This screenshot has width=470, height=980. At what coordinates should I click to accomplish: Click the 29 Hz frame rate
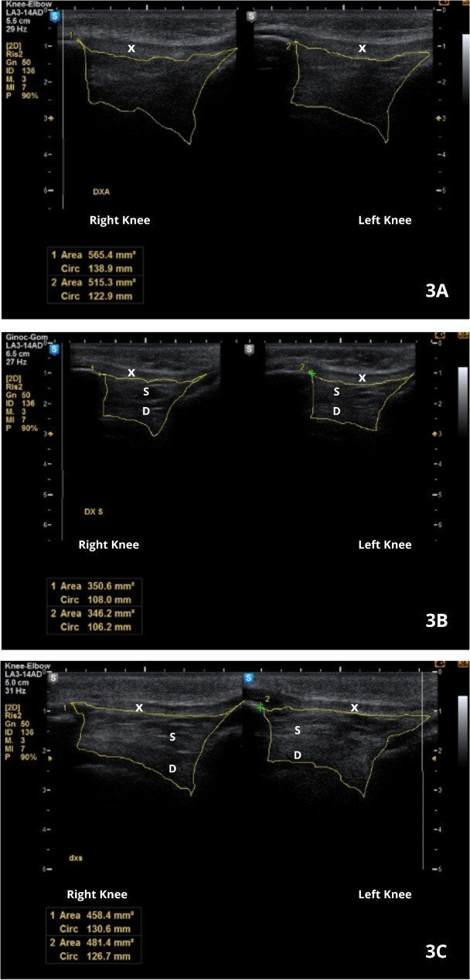tap(15, 29)
